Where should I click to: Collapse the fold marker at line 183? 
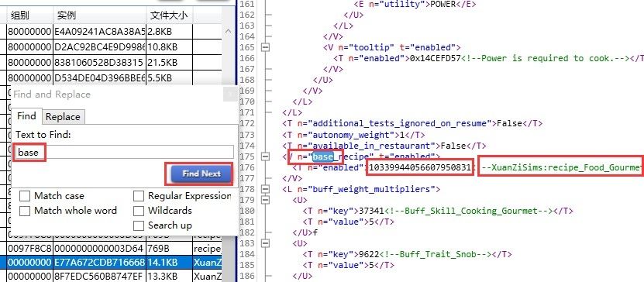click(x=266, y=243)
